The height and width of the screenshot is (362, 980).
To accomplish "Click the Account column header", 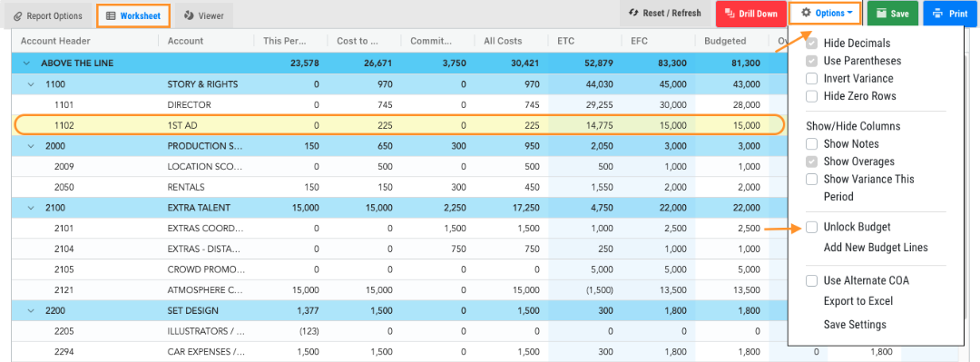I will 186,41.
